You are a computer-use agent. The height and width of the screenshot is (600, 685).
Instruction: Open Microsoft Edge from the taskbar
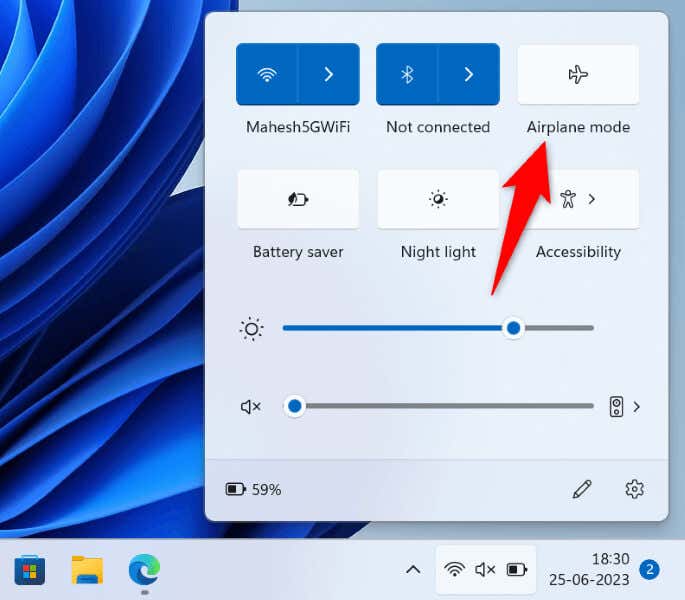145,569
